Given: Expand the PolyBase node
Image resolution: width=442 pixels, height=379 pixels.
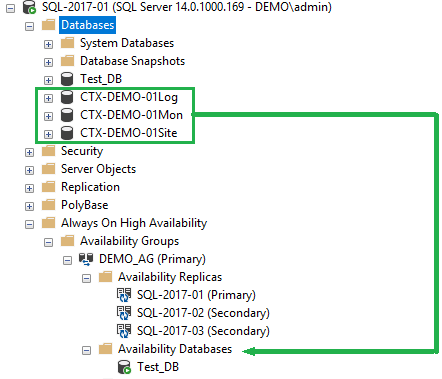Looking at the screenshot, I should (29, 206).
